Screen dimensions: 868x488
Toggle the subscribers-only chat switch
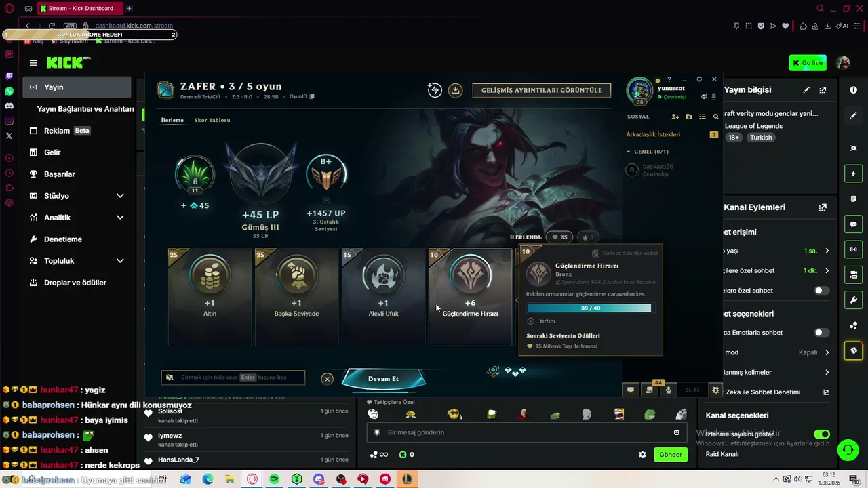pos(821,291)
